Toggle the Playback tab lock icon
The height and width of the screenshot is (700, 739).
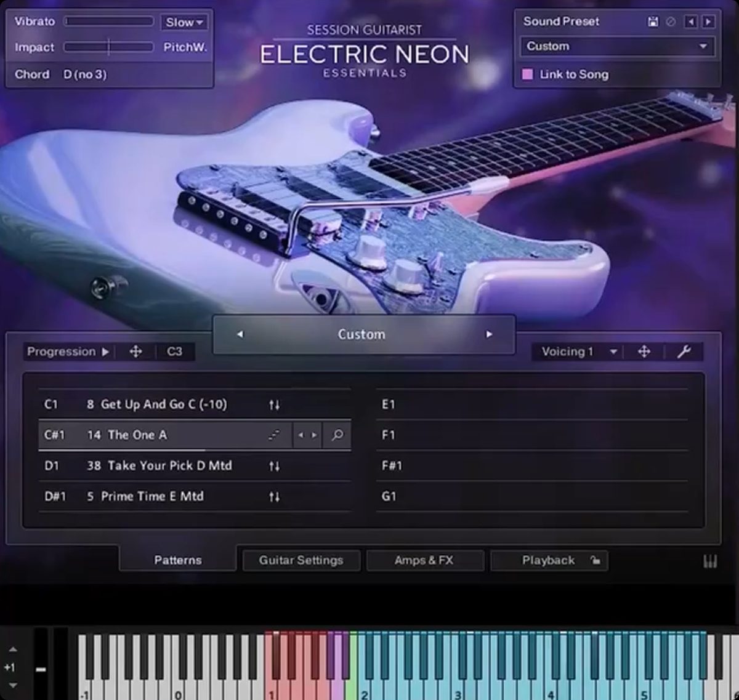tap(595, 560)
